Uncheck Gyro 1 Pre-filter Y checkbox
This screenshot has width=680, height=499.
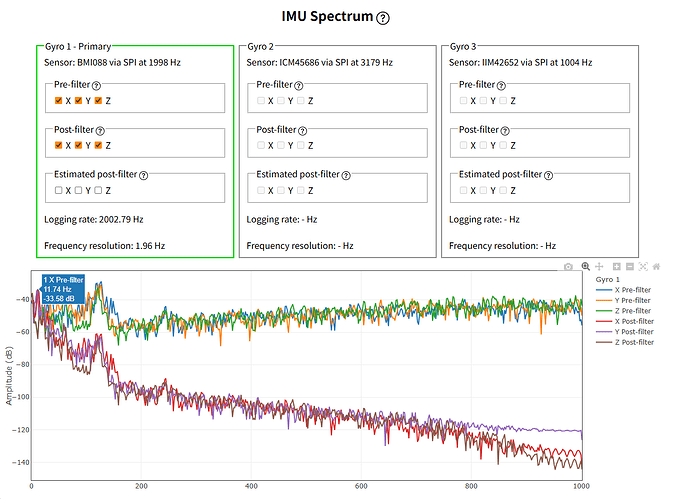click(79, 101)
